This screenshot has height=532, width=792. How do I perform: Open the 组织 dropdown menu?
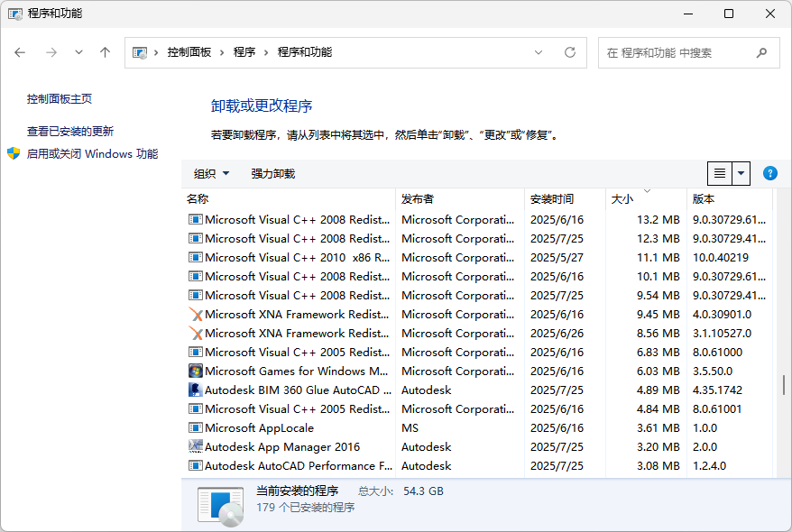pos(212,174)
